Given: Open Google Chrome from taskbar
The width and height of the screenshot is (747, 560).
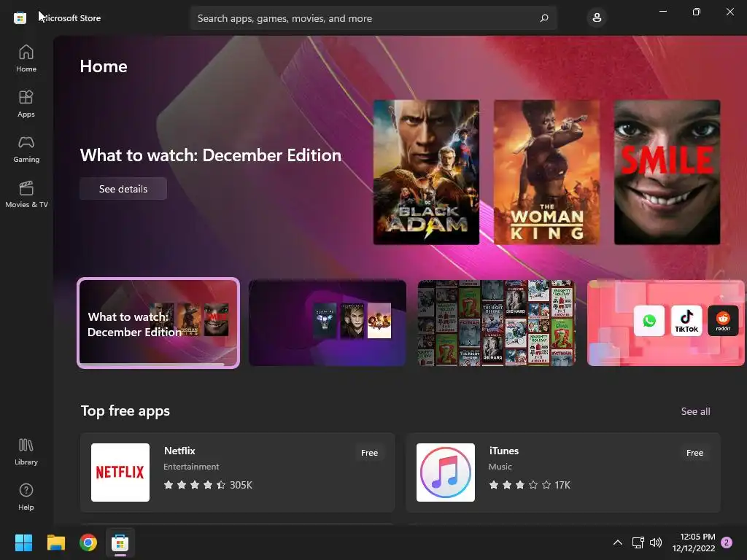Looking at the screenshot, I should pyautogui.click(x=88, y=542).
